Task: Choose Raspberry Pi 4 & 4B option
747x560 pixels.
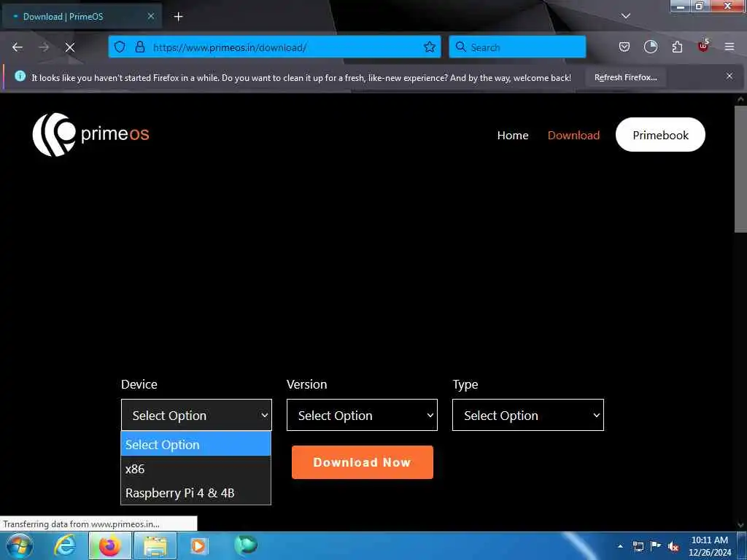Action: 196,493
